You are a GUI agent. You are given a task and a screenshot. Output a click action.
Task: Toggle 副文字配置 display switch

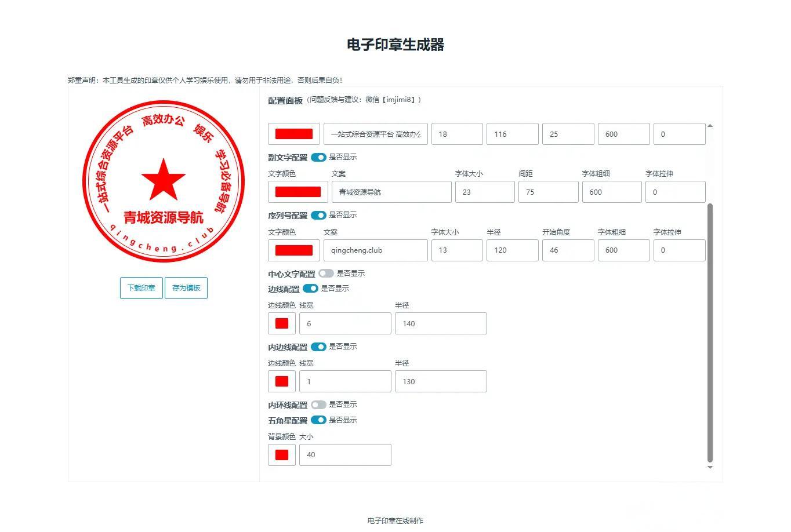[x=318, y=157]
